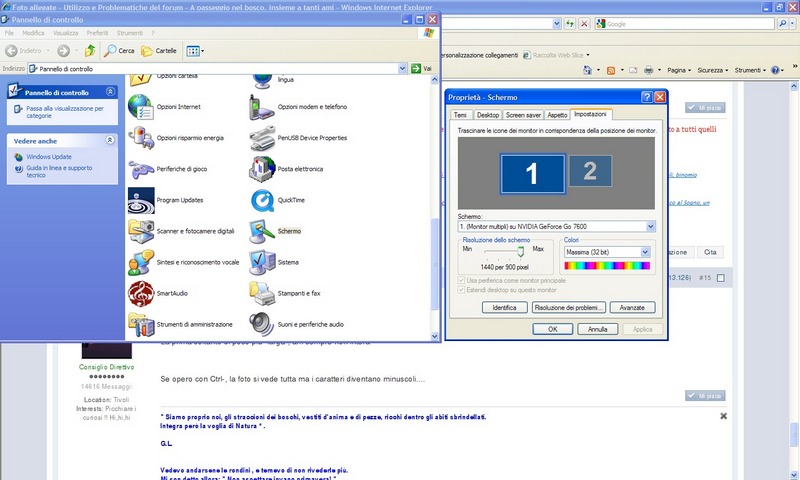
Task: Open the Windows Update link
Action: pyautogui.click(x=48, y=157)
